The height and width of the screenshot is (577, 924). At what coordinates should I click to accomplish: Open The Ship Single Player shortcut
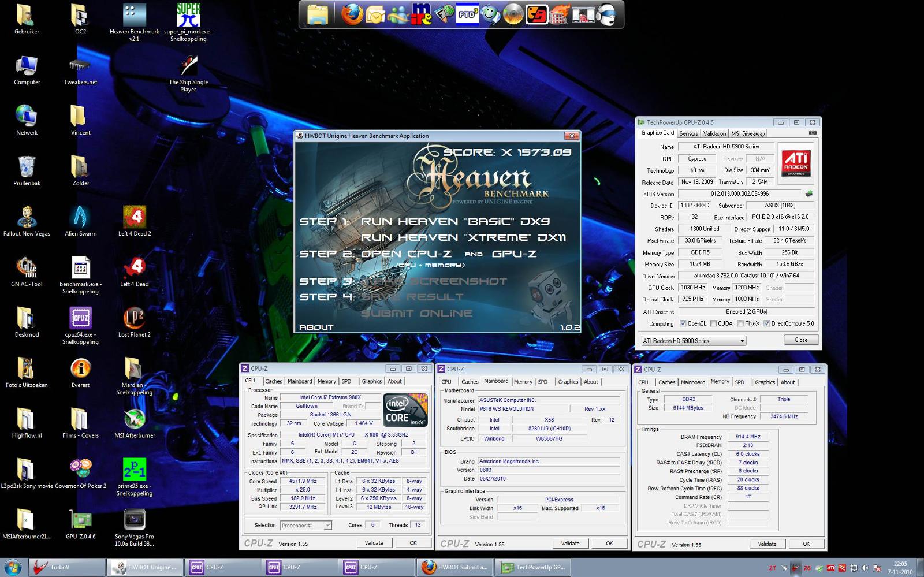(188, 73)
